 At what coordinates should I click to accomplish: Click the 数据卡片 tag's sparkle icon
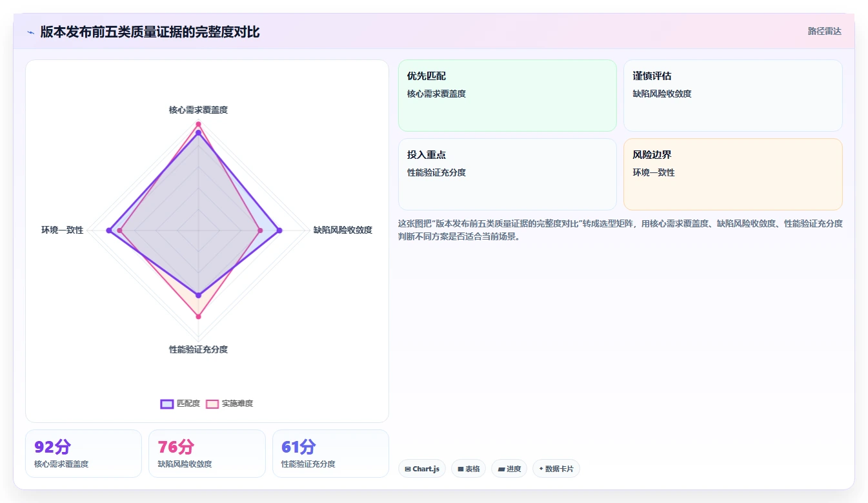point(541,469)
